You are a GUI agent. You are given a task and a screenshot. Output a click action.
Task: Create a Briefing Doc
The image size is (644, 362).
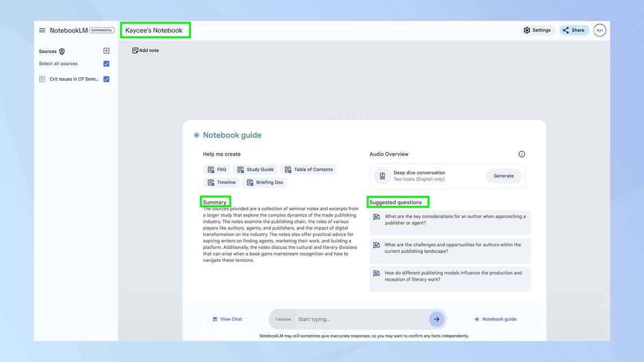tap(265, 182)
